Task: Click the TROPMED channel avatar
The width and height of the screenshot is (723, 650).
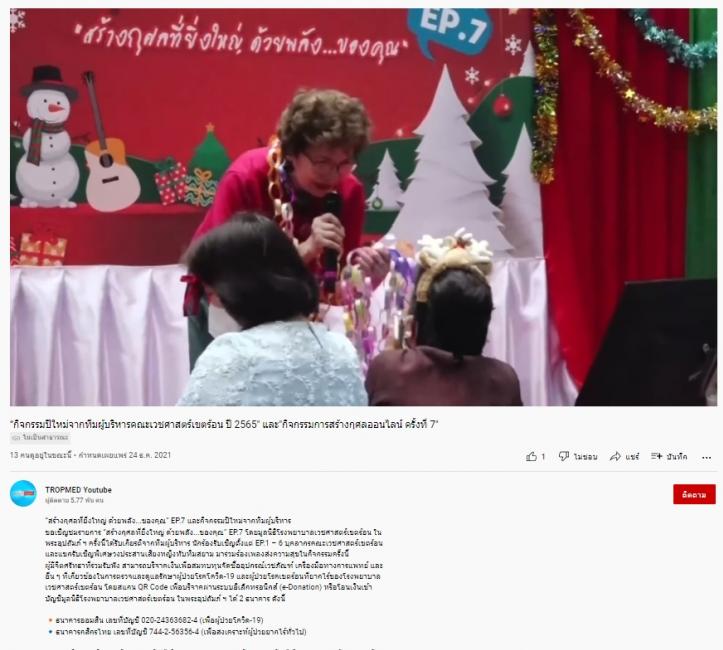Action: tap(23, 493)
